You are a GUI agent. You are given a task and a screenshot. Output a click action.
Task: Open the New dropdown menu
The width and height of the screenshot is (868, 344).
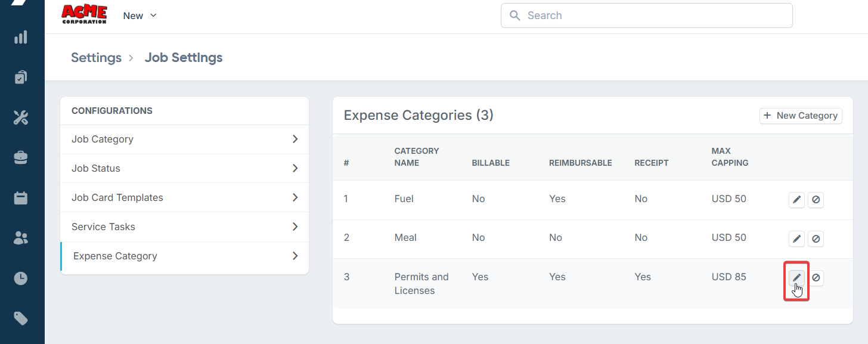coord(139,16)
